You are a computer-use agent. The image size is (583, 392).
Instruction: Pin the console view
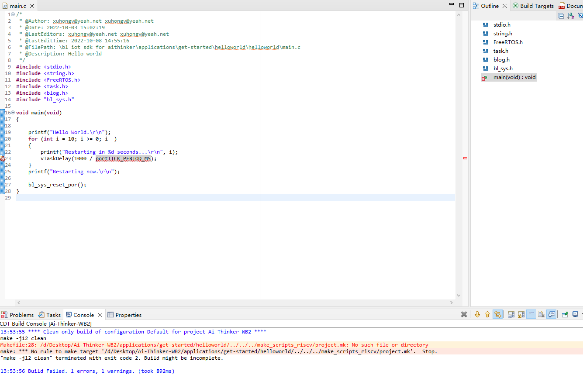(565, 314)
